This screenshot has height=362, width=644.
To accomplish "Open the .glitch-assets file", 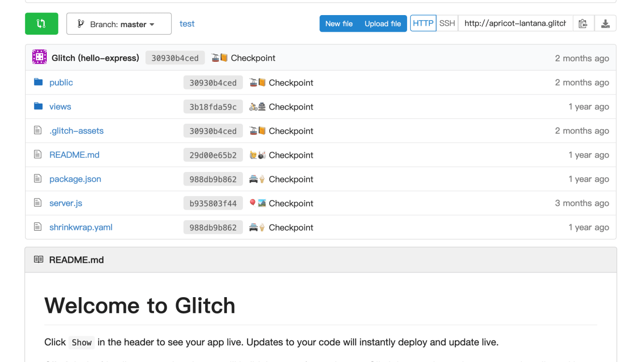I will 76,131.
